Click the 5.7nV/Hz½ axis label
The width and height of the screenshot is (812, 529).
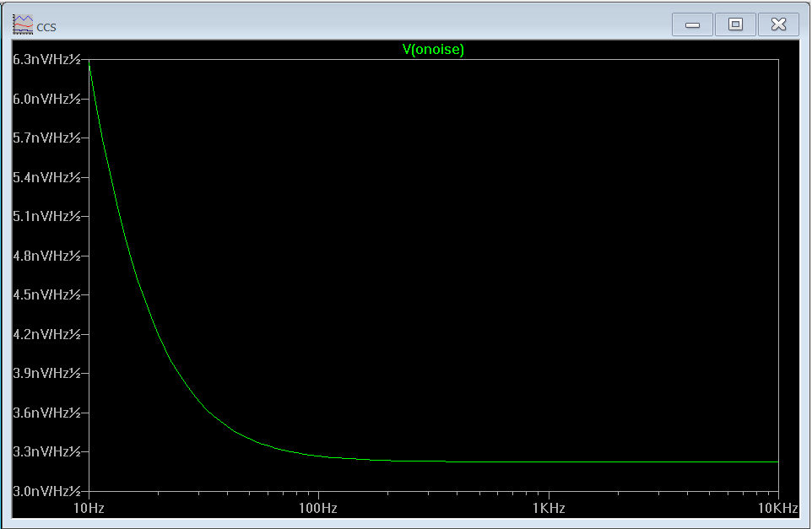point(47,138)
